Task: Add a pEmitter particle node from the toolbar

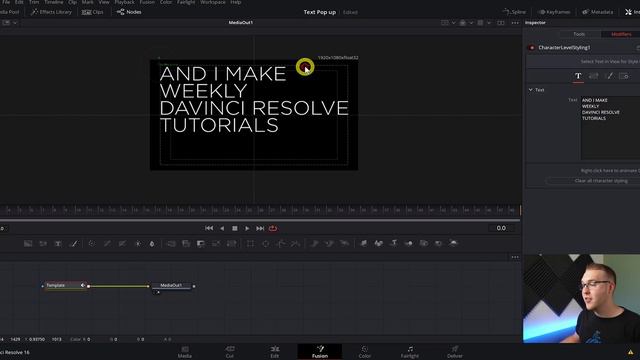Action: tap(314, 244)
